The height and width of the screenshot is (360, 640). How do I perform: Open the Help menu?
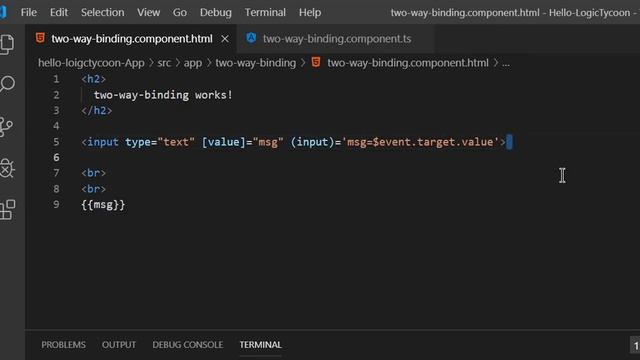pyautogui.click(x=310, y=12)
